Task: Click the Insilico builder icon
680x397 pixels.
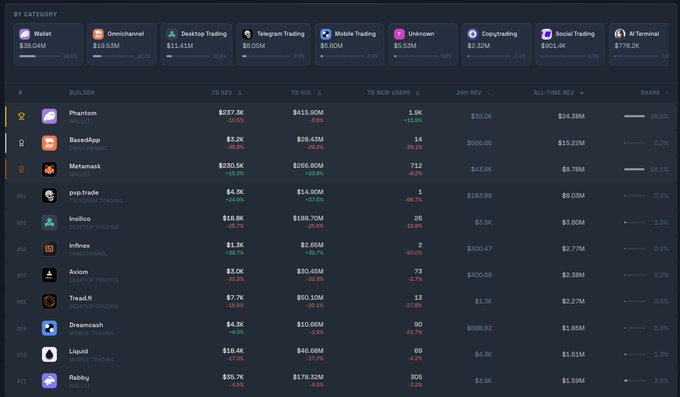Action: click(49, 222)
